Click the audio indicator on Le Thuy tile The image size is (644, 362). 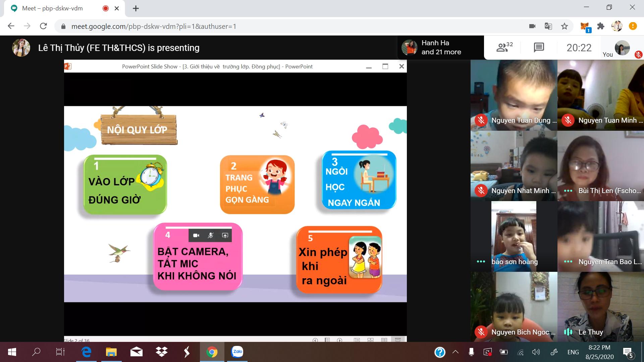click(568, 332)
